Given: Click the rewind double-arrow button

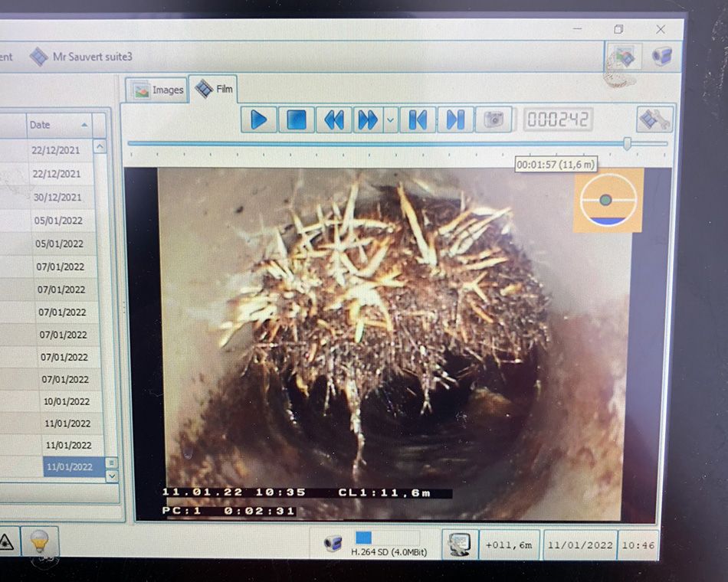Looking at the screenshot, I should click(334, 119).
